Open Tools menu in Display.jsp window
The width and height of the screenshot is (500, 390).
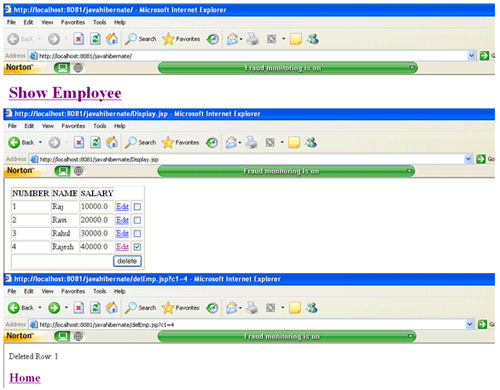(100, 126)
